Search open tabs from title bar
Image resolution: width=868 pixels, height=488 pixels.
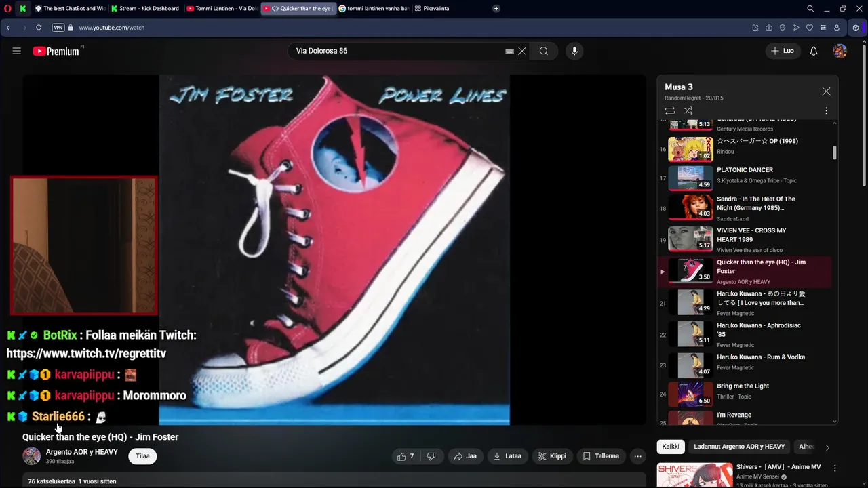pyautogui.click(x=810, y=9)
